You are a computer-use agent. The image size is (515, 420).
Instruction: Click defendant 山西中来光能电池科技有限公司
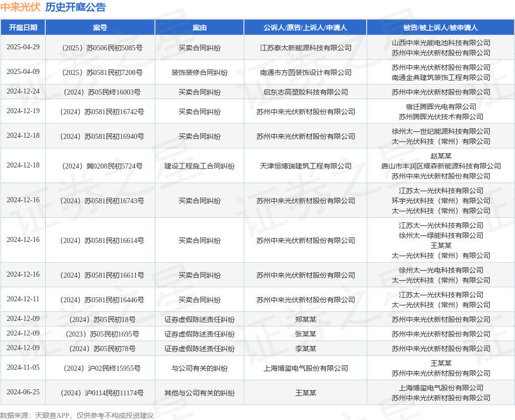point(441,43)
